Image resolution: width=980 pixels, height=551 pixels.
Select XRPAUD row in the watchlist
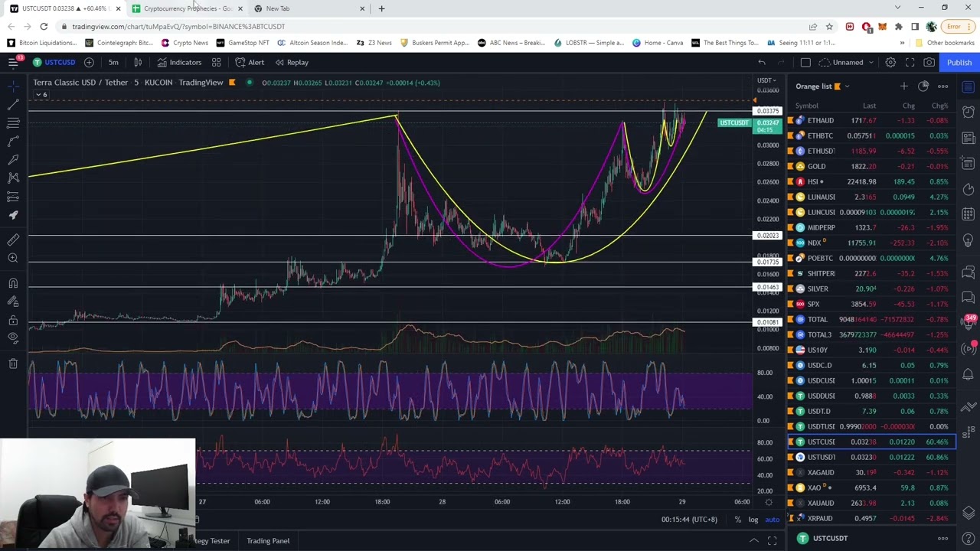pos(872,518)
